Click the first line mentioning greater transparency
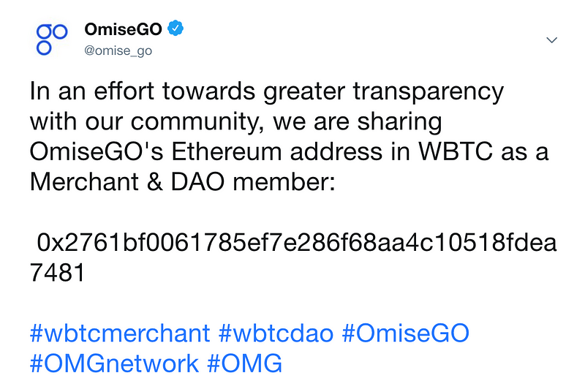 267,91
